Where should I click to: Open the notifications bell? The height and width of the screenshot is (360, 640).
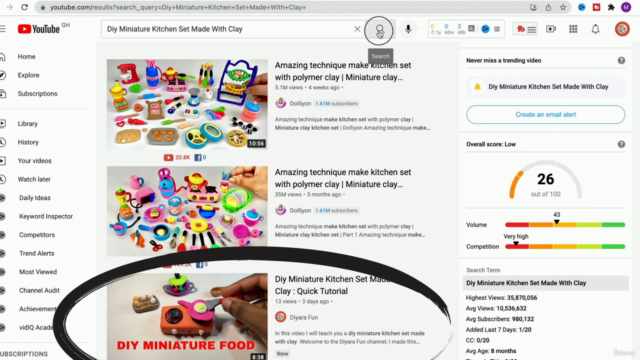[x=596, y=29]
